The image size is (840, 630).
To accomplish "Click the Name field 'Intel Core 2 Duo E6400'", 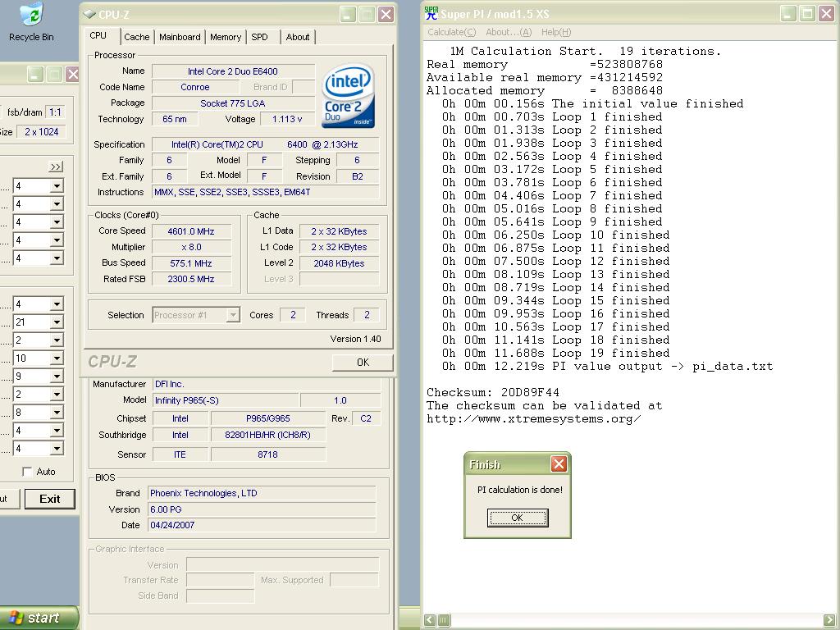I will [x=233, y=71].
